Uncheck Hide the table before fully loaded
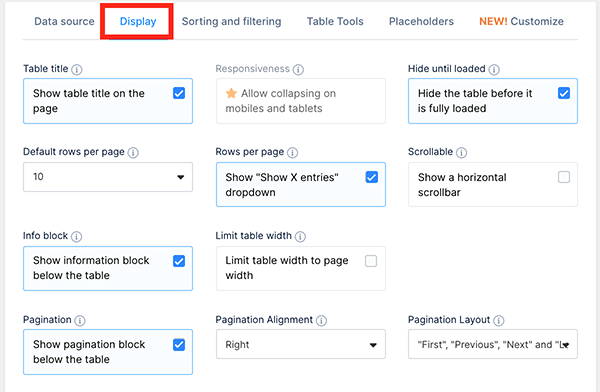Image resolution: width=600 pixels, height=392 pixels. click(564, 93)
